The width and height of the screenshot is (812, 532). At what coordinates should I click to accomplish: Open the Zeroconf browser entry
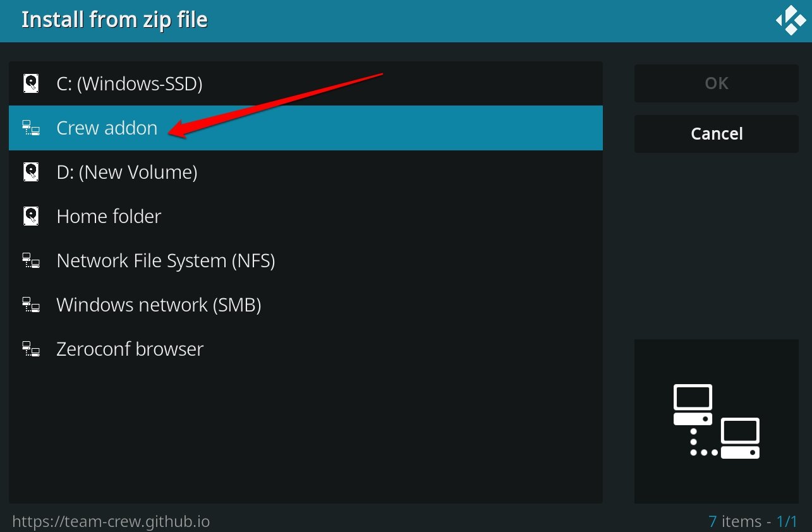(x=306, y=349)
